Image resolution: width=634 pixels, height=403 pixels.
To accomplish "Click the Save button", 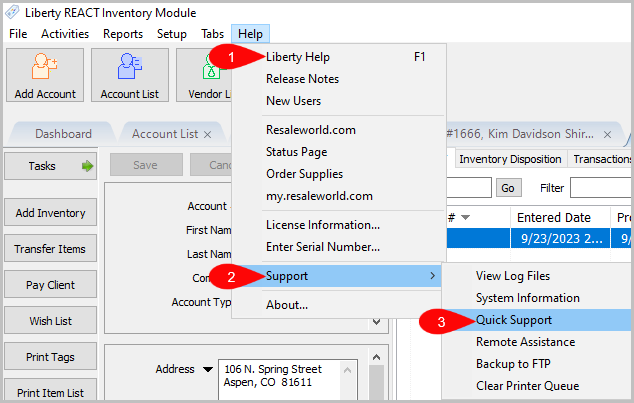I will (146, 165).
